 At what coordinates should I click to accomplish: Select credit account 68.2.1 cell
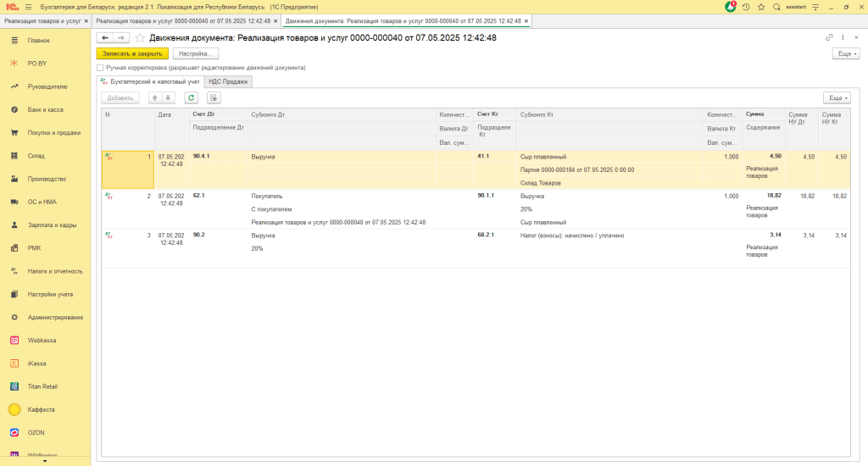pyautogui.click(x=495, y=236)
